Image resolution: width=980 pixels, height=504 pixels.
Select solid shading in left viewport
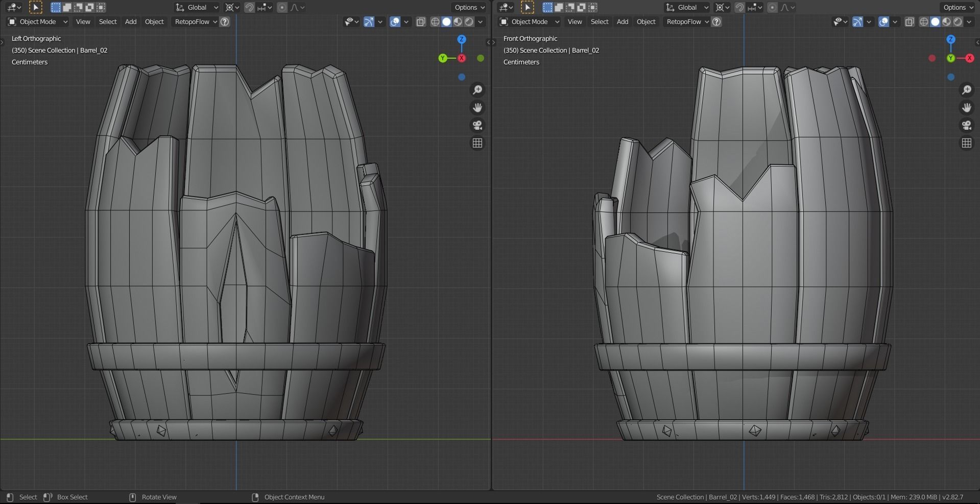point(446,21)
